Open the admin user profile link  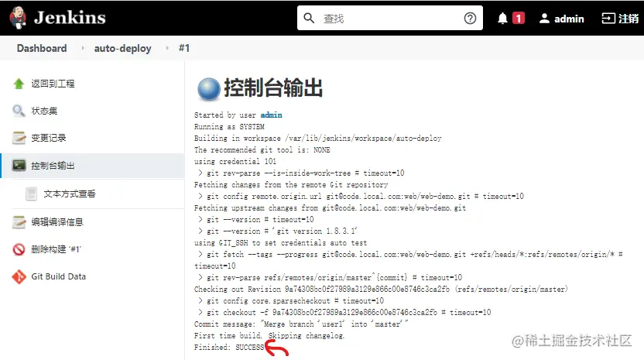pyautogui.click(x=569, y=19)
